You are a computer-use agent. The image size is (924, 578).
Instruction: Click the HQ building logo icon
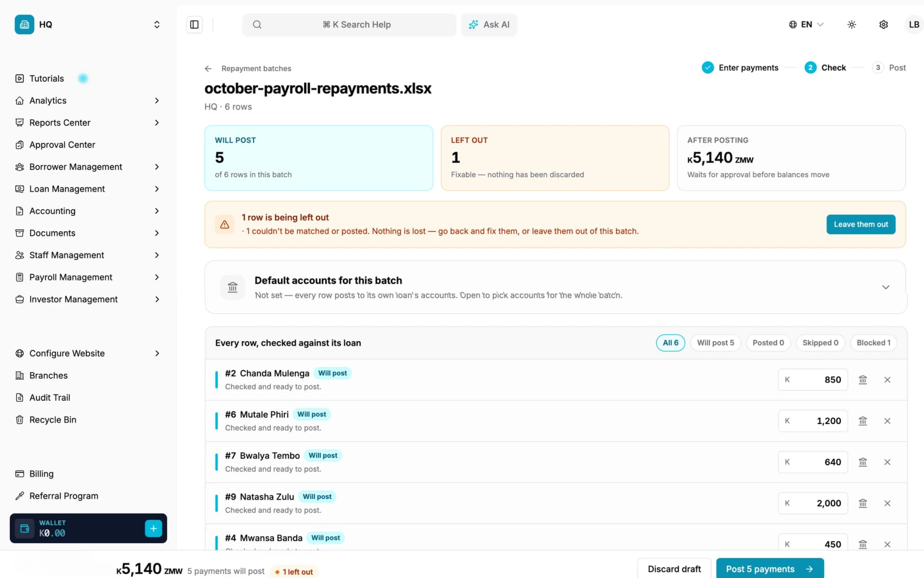[25, 25]
